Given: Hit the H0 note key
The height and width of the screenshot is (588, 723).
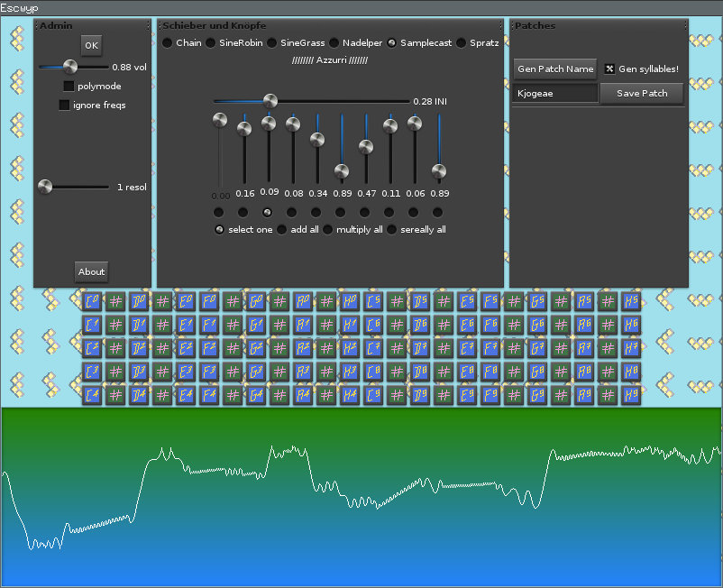Looking at the screenshot, I should pos(350,300).
